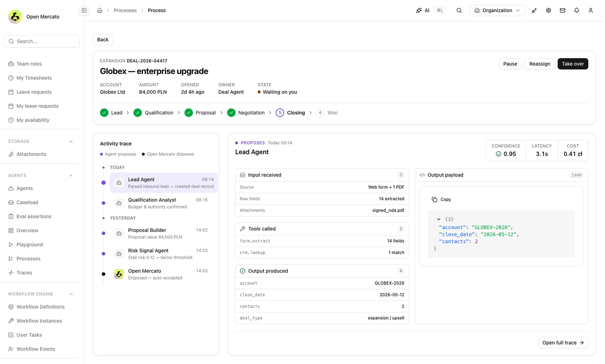Click the Back button
The image size is (605, 364).
(103, 40)
